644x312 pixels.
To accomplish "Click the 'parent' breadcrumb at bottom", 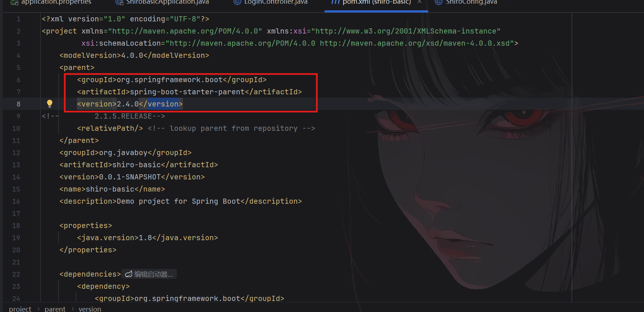I will click(x=55, y=309).
